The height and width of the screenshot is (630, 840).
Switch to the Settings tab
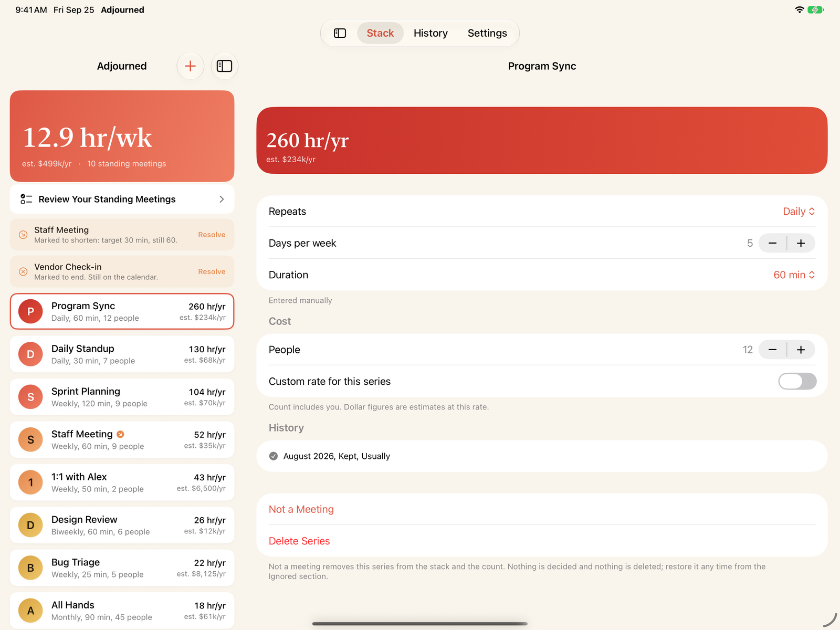pos(487,33)
